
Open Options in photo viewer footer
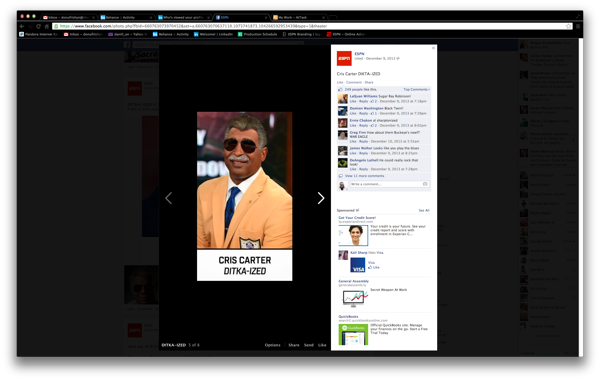click(x=272, y=345)
